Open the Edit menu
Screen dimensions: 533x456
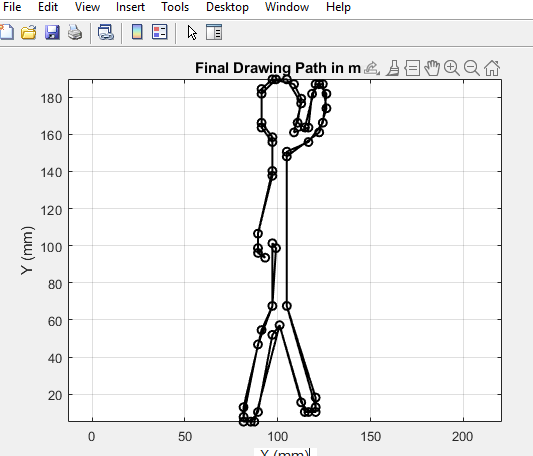pyautogui.click(x=48, y=7)
